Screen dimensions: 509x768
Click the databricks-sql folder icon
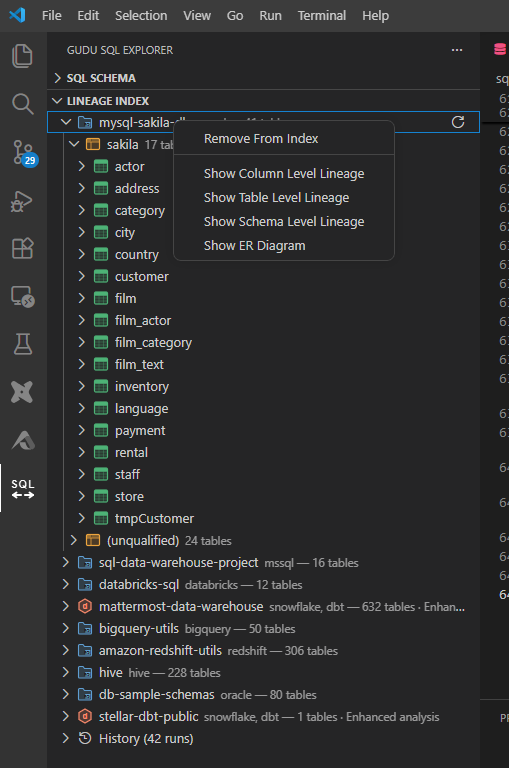[x=85, y=584]
